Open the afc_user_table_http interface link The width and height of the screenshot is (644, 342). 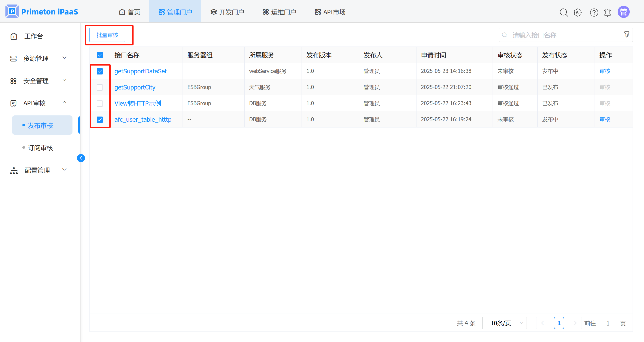point(143,119)
